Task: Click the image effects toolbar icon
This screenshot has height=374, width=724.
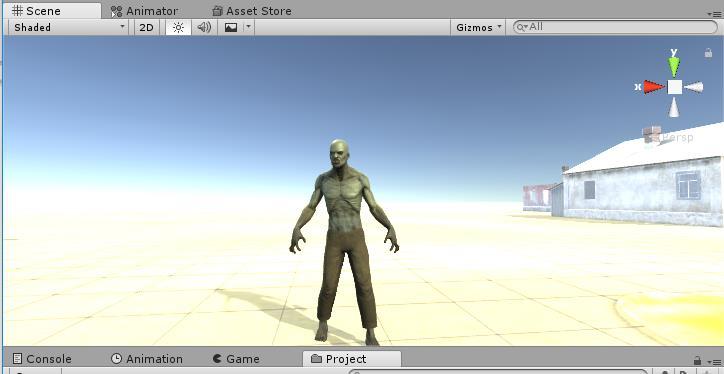Action: tap(231, 27)
